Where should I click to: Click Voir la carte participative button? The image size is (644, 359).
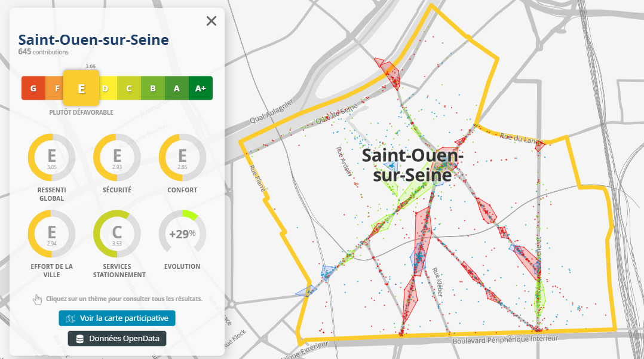coord(117,318)
